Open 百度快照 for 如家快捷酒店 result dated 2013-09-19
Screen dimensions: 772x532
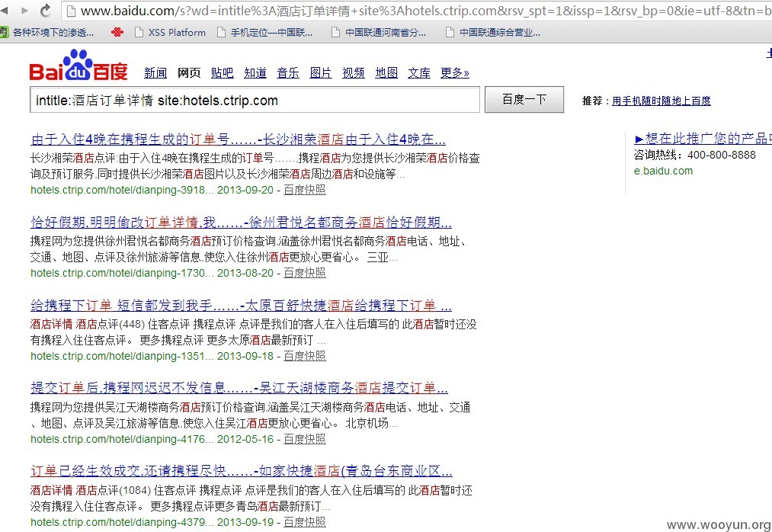point(305,522)
